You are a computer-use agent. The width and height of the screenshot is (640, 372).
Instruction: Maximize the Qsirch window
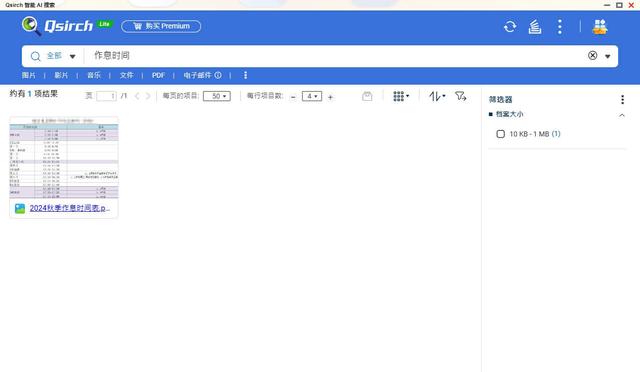click(619, 5)
